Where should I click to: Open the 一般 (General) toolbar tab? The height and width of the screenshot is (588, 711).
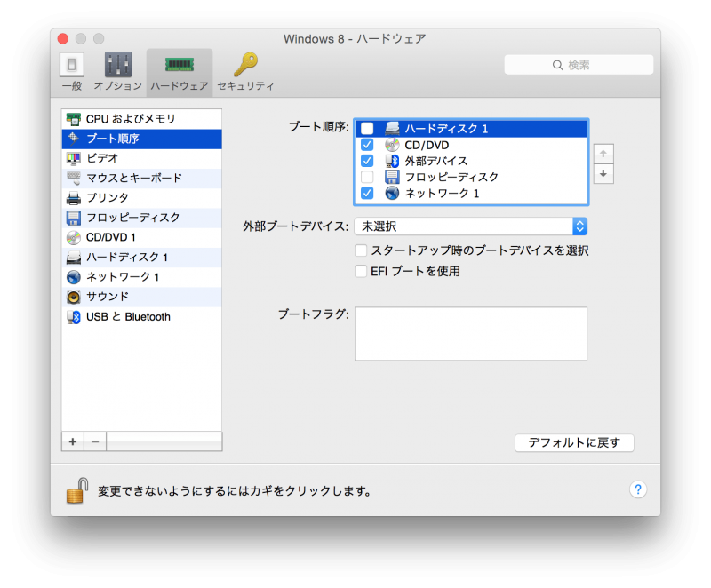click(x=72, y=72)
